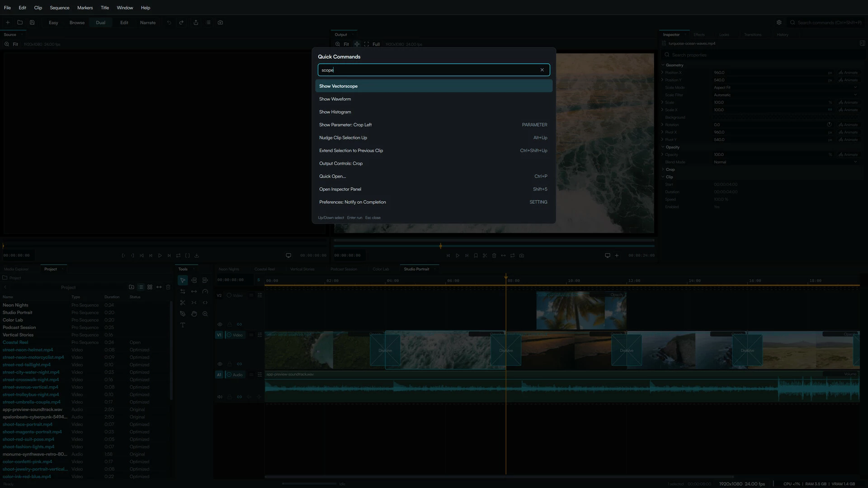The height and width of the screenshot is (488, 868).
Task: Click the Output viewer scrub bar
Action: pyautogui.click(x=494, y=246)
